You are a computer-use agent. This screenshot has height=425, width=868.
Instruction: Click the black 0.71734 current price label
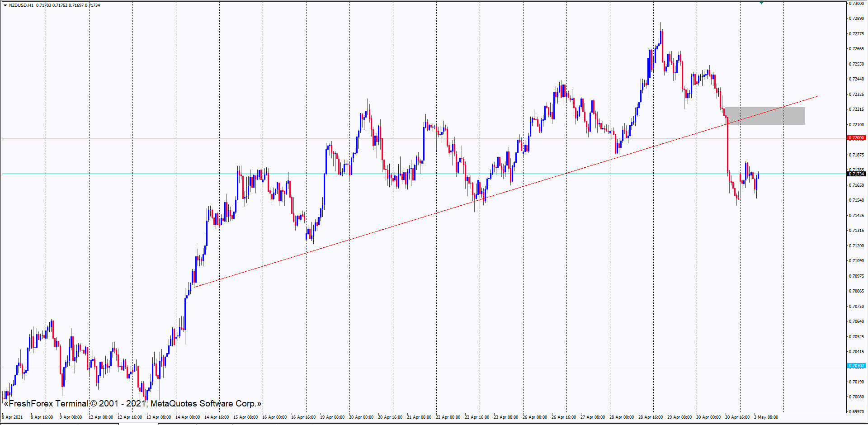click(856, 174)
